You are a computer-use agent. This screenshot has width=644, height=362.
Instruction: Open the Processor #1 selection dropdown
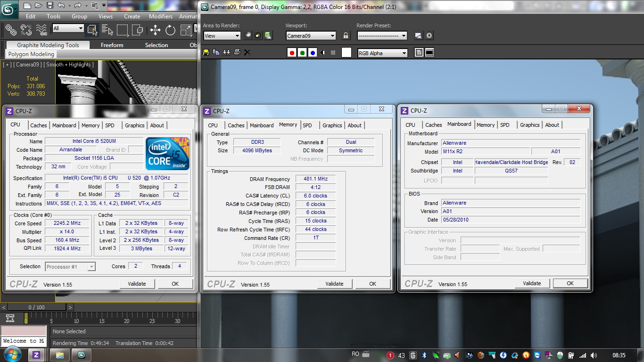(x=70, y=267)
